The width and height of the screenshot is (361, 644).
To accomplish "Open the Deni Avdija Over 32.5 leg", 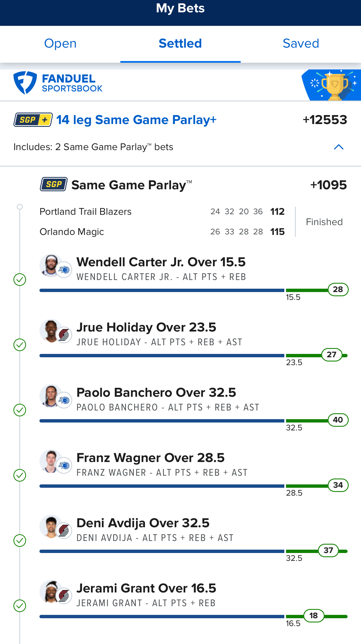I will tap(143, 523).
